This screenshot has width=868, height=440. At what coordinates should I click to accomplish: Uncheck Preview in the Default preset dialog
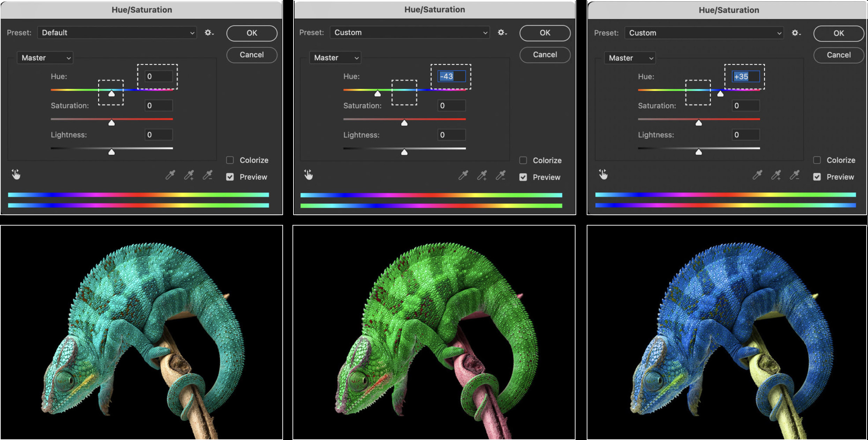[x=230, y=177]
